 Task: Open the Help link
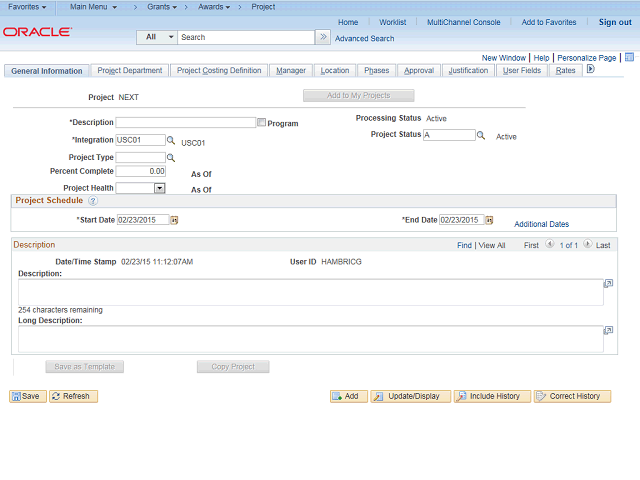pos(541,58)
